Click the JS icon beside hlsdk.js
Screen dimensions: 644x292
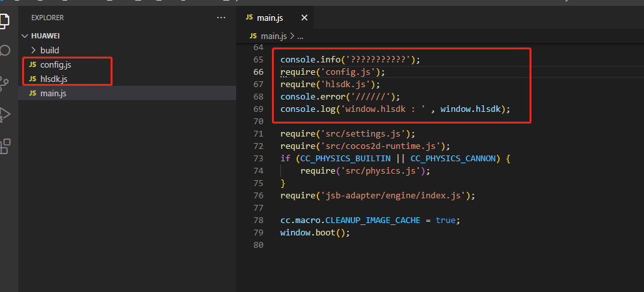click(33, 79)
